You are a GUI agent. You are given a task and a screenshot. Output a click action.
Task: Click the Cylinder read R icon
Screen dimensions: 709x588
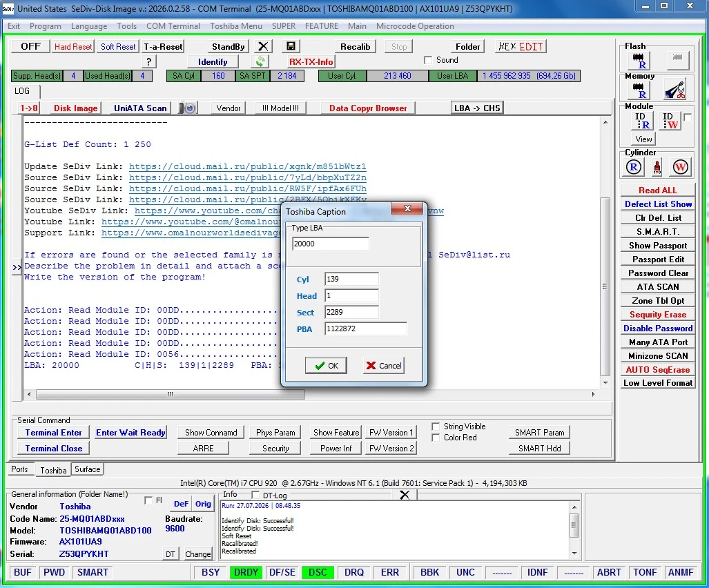tap(634, 167)
